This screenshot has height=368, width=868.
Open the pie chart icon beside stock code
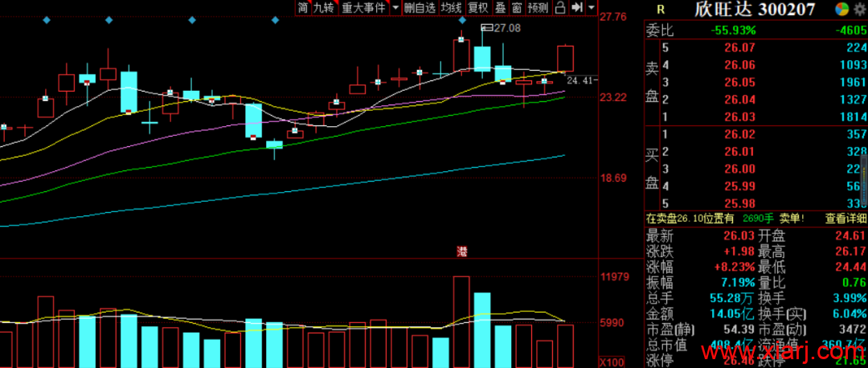[x=841, y=10]
